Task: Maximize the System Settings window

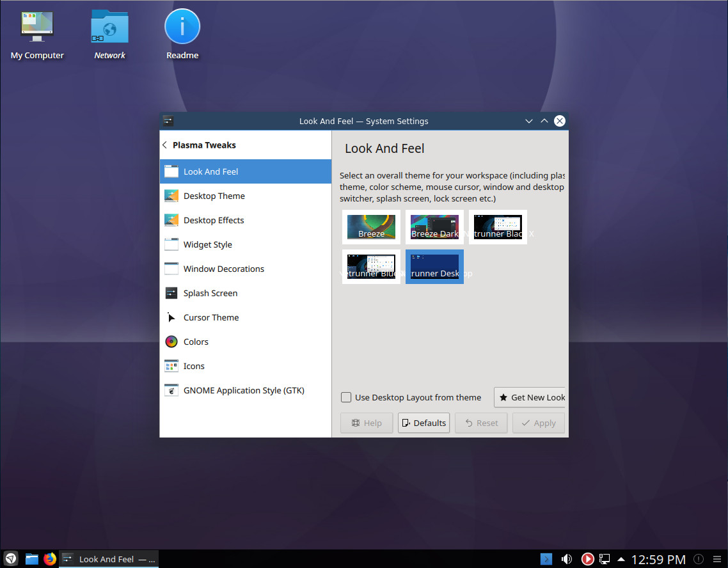Action: click(544, 121)
